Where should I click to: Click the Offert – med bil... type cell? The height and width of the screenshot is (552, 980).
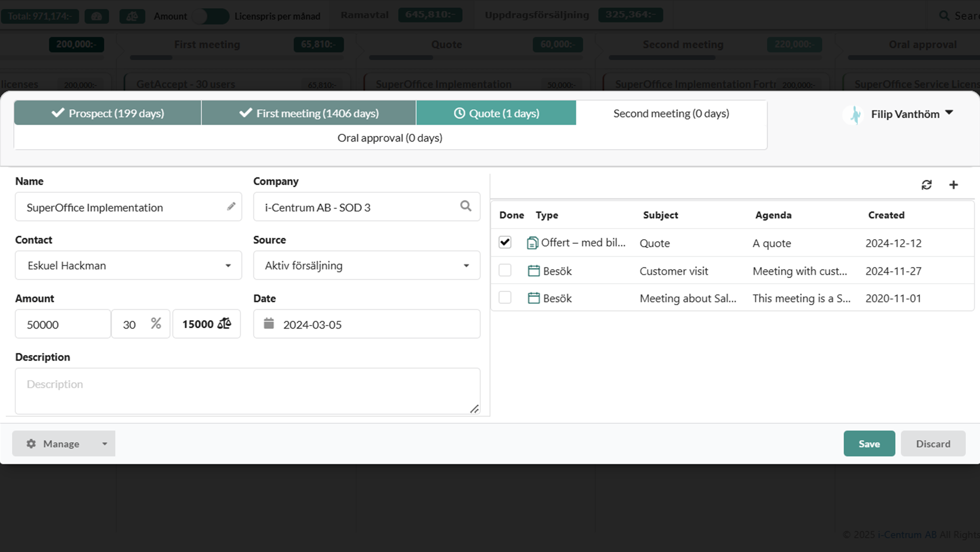pos(583,243)
